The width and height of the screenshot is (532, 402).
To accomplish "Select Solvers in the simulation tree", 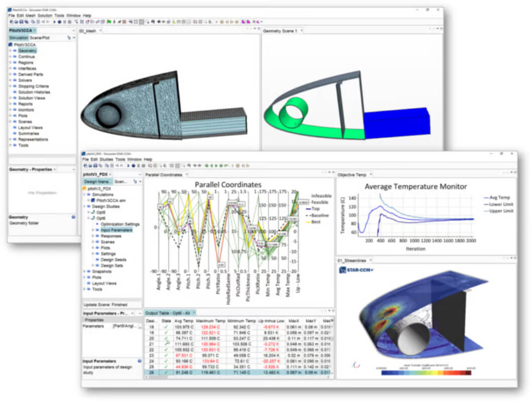I will click(25, 80).
